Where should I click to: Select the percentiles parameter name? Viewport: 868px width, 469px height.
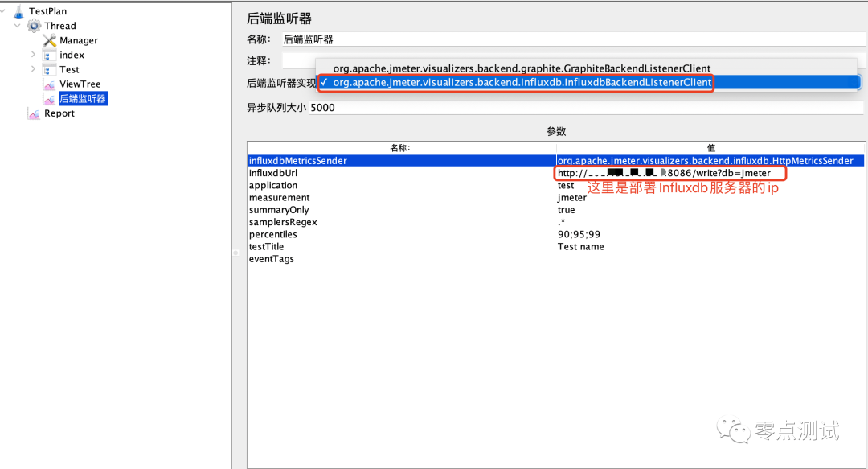[x=273, y=234]
